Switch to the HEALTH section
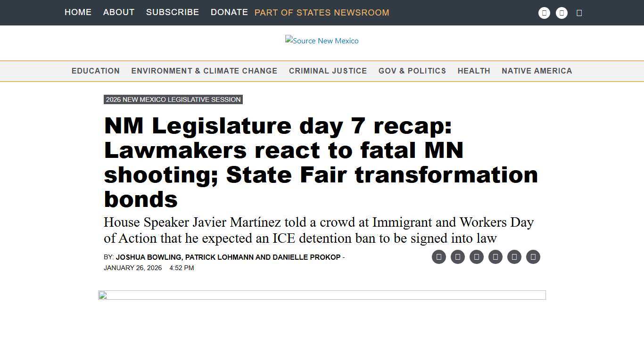 474,71
